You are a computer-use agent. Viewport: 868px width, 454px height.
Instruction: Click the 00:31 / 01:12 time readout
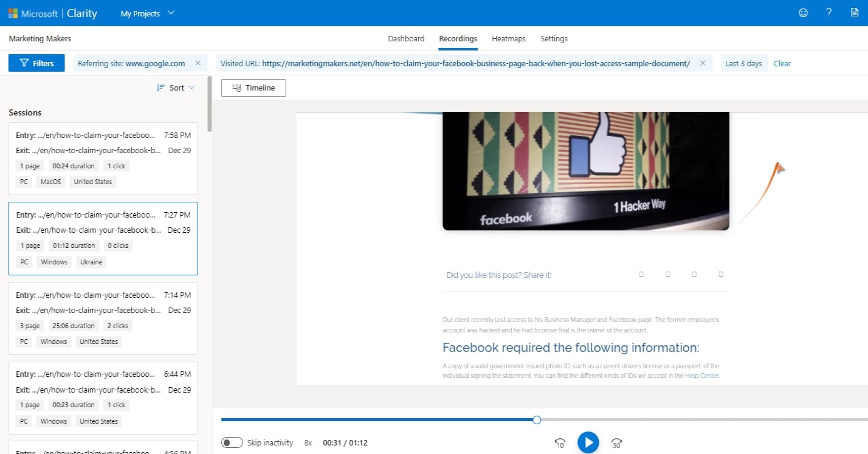pos(345,442)
